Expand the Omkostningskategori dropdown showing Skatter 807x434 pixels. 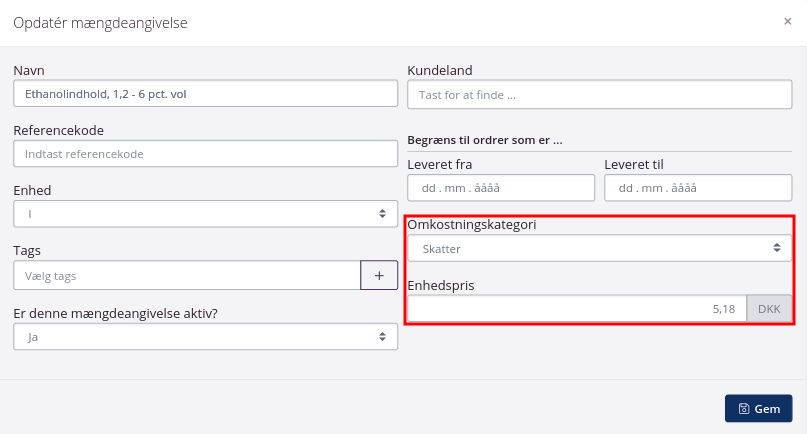[x=599, y=248]
